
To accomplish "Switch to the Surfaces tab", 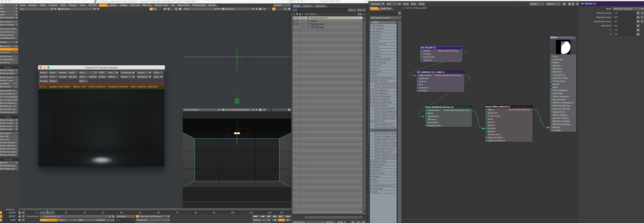I will [307, 6].
